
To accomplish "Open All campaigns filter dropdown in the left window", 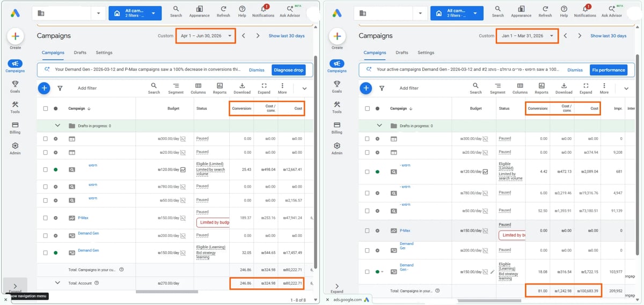I will click(x=135, y=13).
